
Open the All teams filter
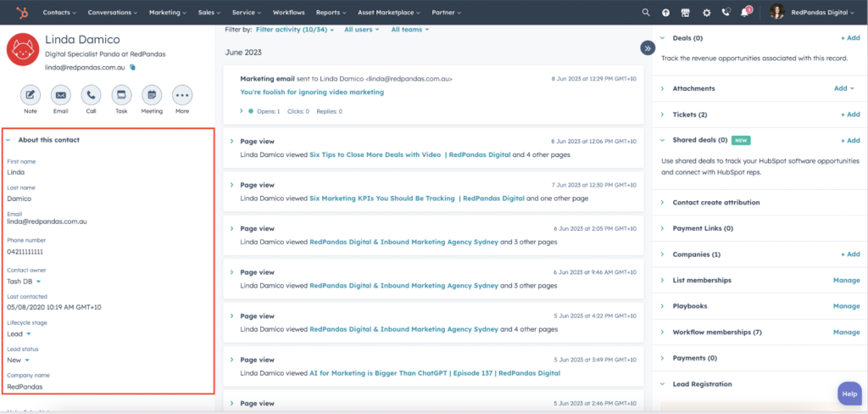[409, 30]
